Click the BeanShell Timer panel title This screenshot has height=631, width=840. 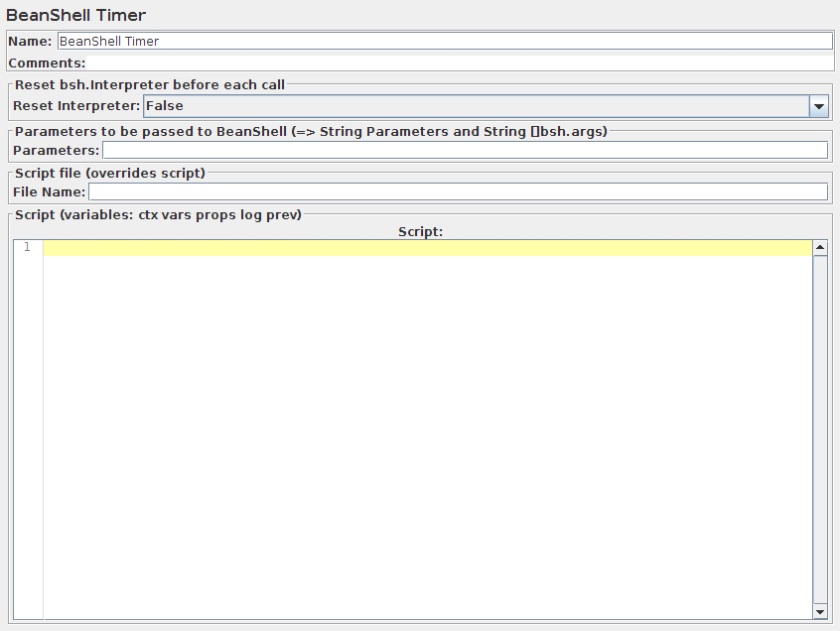coord(75,16)
